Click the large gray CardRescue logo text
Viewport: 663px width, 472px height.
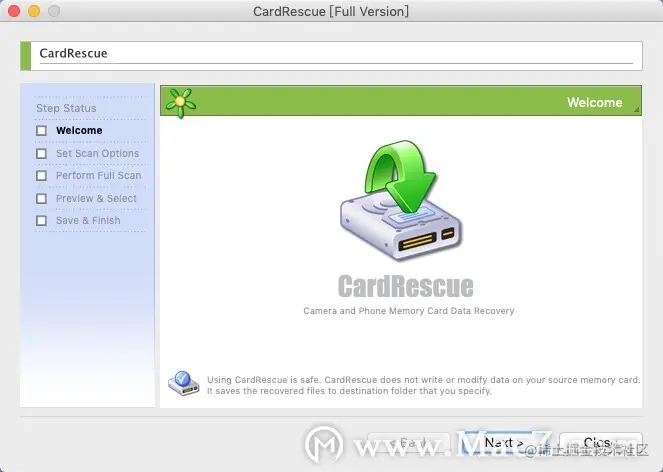coord(405,286)
